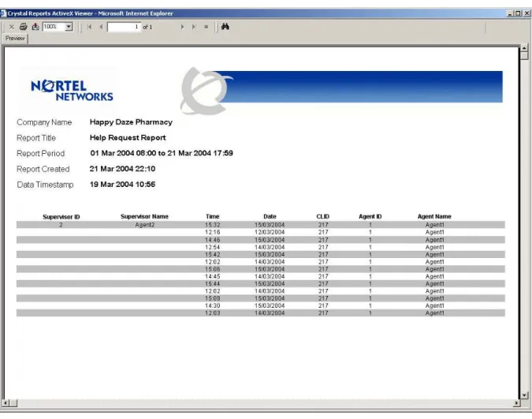The width and height of the screenshot is (532, 419).
Task: Click 'Happy Daze Pharmacy' company name
Action: (131, 122)
